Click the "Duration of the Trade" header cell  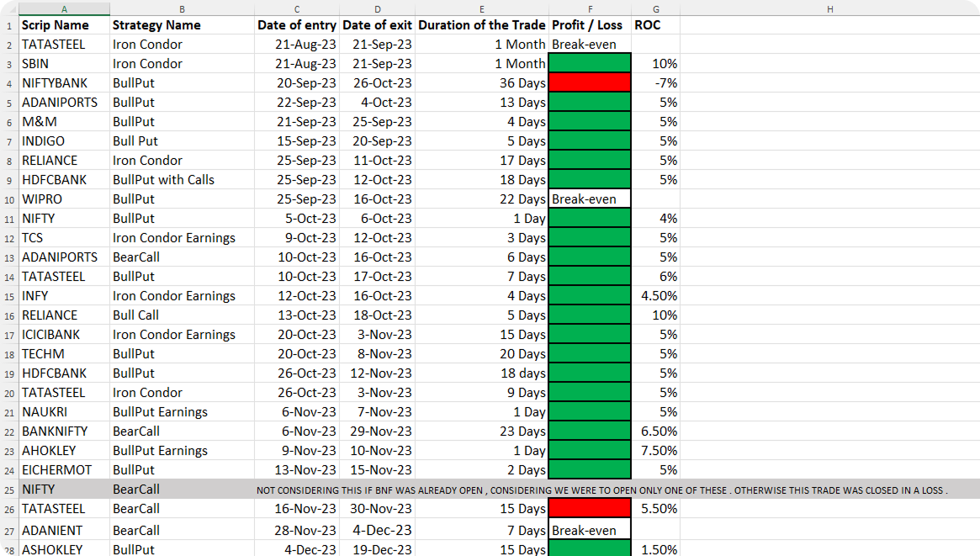(481, 25)
